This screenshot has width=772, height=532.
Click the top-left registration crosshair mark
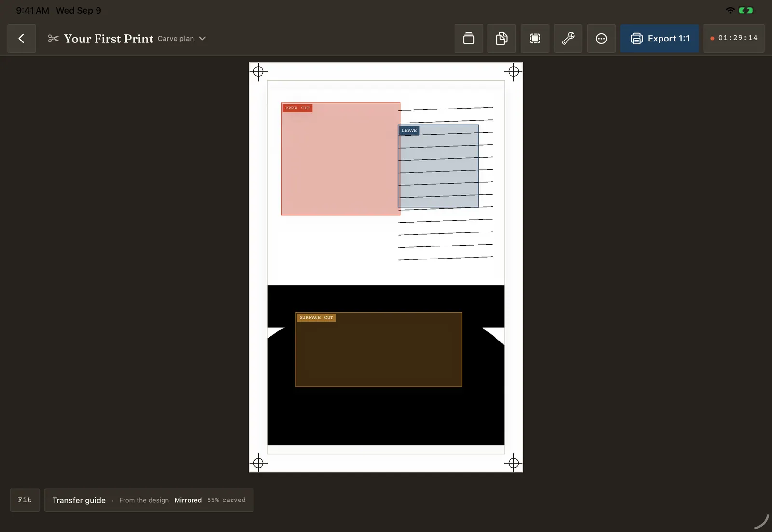pyautogui.click(x=259, y=72)
